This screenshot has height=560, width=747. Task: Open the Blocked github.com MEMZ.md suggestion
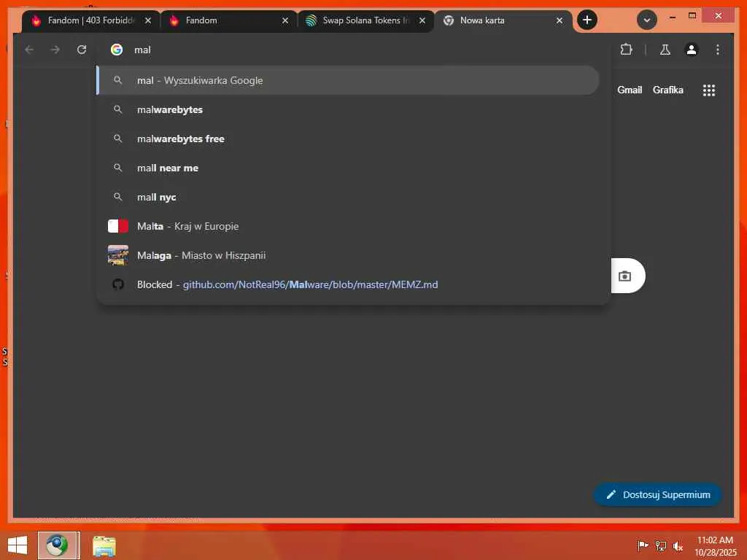pyautogui.click(x=348, y=285)
